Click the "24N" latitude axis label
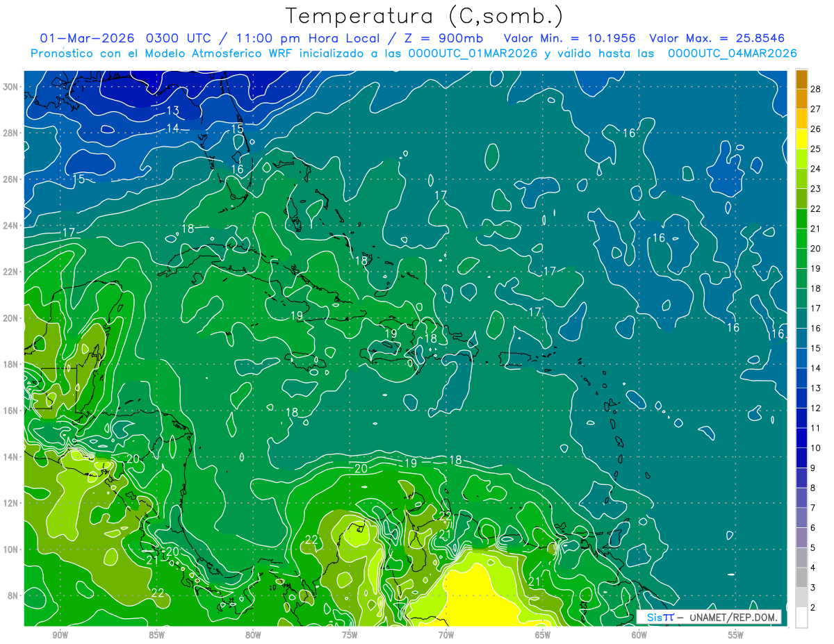This screenshot has width=834, height=644. click(10, 226)
